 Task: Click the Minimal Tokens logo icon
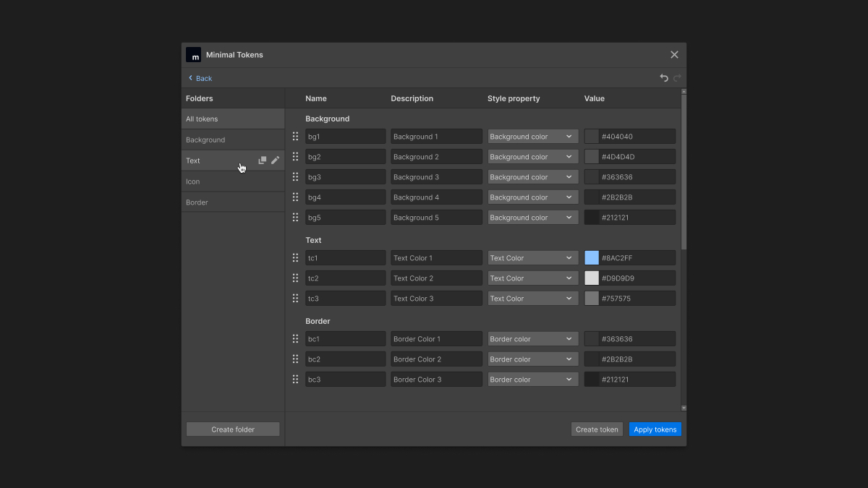coord(193,55)
